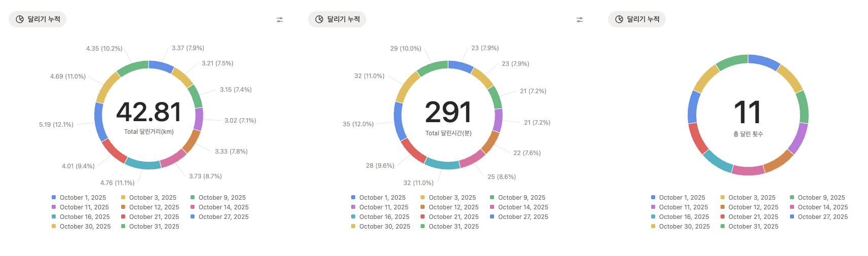Screen dimensions: 868x256
Task: Toggle October 14, 2025 in the time chart legend
Action: 523,207
